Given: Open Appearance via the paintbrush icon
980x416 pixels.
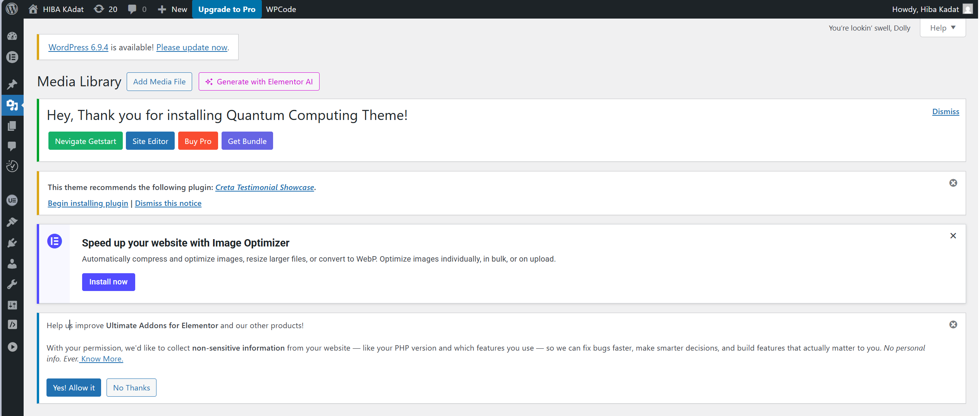Looking at the screenshot, I should pos(12,222).
